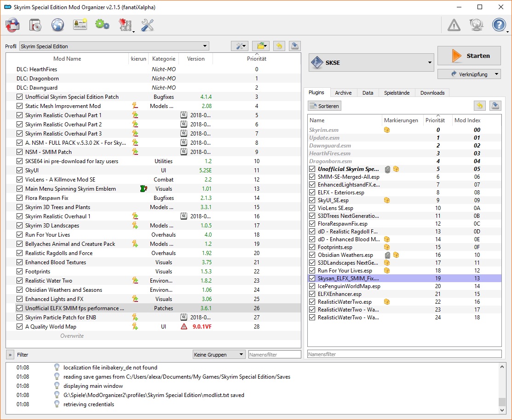Viewport: 512px width, 420px height.
Task: Uncheck SkyUI in mod list
Action: coord(20,170)
